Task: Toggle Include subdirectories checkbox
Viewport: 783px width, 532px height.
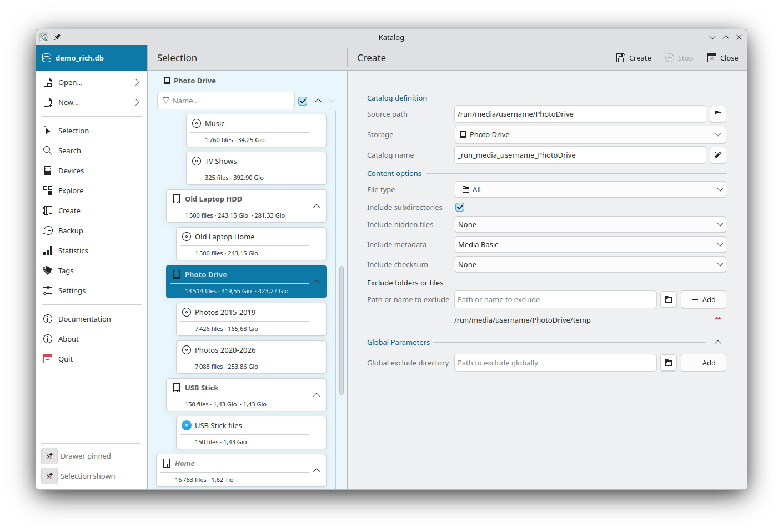Action: coord(460,207)
